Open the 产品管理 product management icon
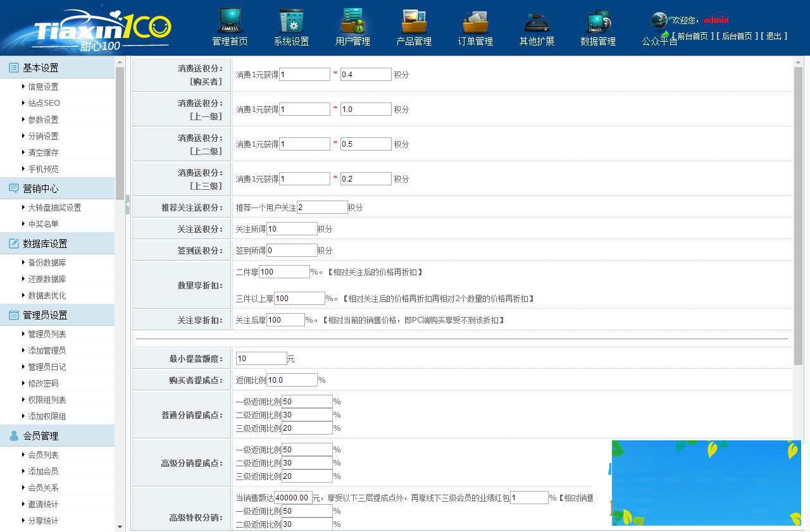Viewport: 810px width, 532px height. pos(413,27)
